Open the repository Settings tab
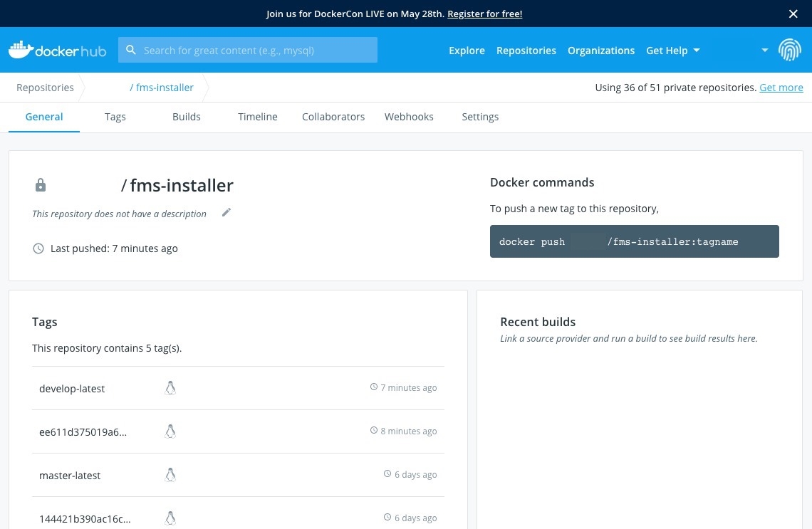The width and height of the screenshot is (812, 529). pos(480,117)
